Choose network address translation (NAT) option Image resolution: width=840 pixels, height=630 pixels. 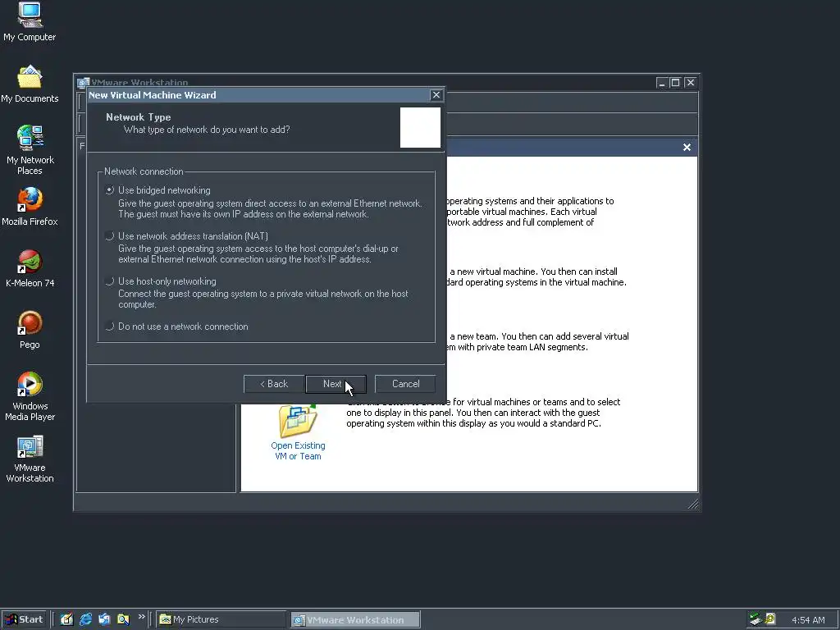(x=110, y=235)
